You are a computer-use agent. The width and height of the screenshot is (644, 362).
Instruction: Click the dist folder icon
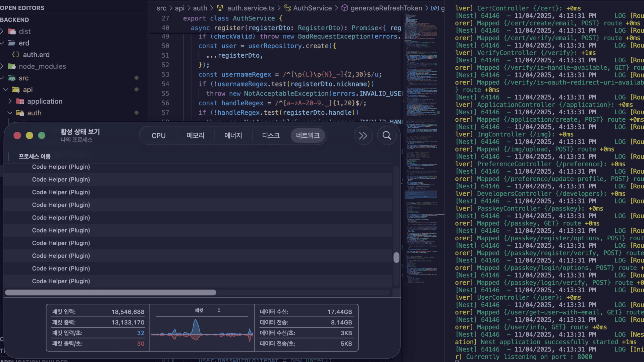pyautogui.click(x=12, y=32)
